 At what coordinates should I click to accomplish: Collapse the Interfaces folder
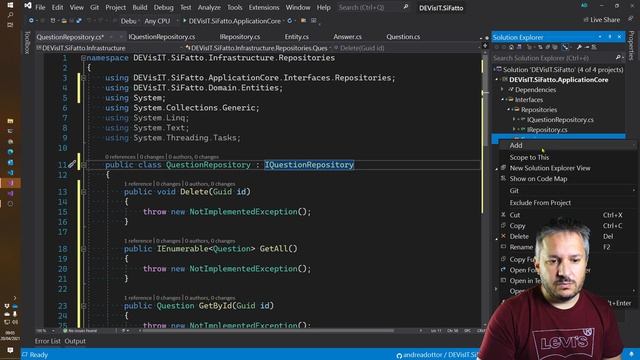pyautogui.click(x=503, y=100)
